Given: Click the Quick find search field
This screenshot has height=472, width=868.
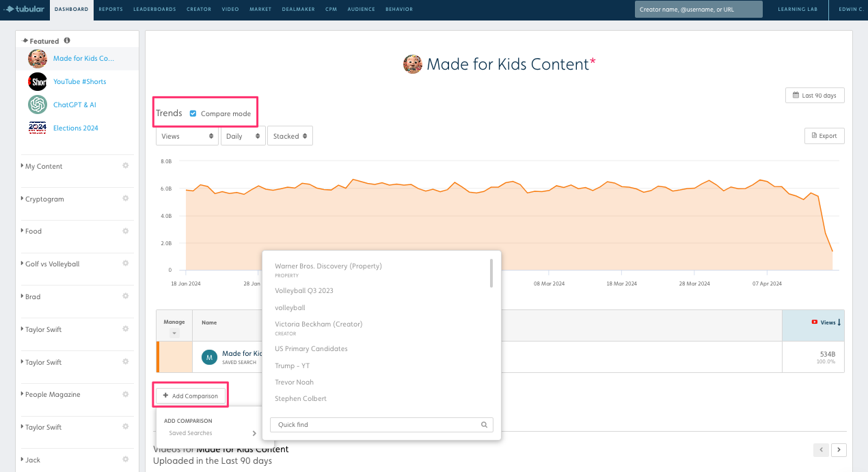Looking at the screenshot, I should [375, 425].
